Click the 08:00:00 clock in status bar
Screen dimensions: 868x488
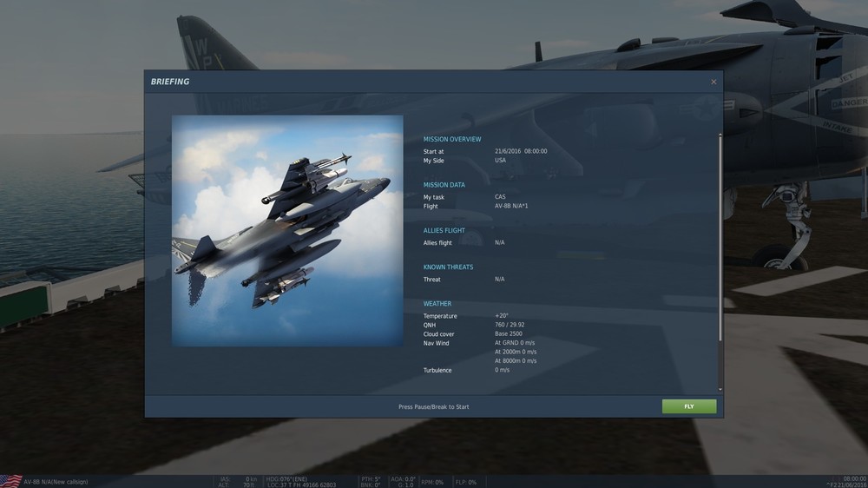point(855,478)
